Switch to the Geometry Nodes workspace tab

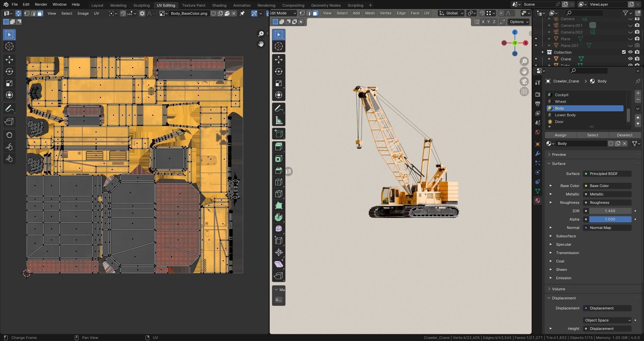point(326,5)
